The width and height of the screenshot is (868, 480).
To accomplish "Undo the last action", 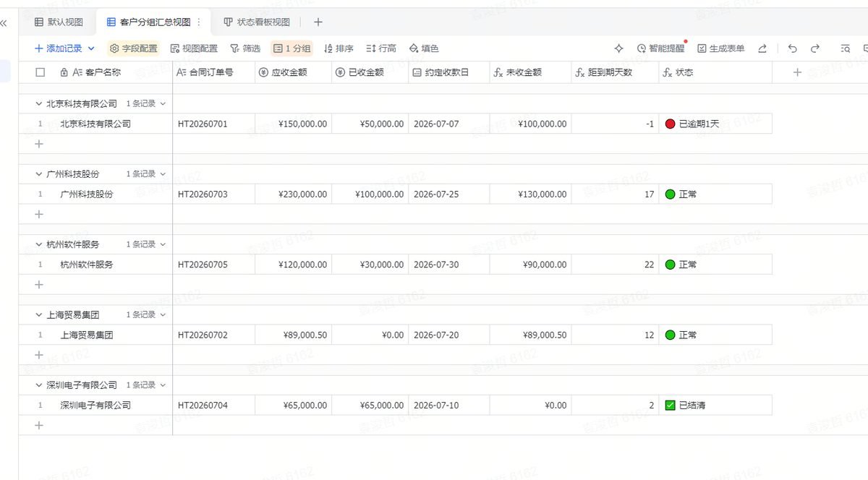I will pyautogui.click(x=793, y=48).
